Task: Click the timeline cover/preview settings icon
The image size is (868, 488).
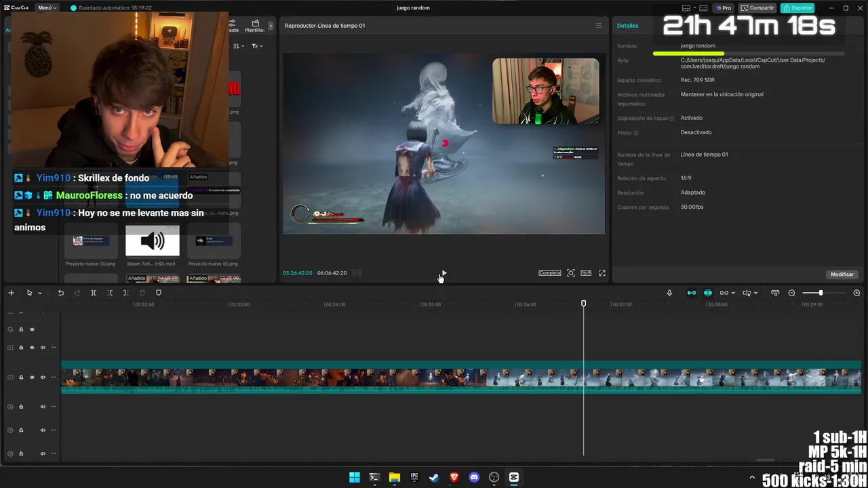Action: tap(775, 293)
